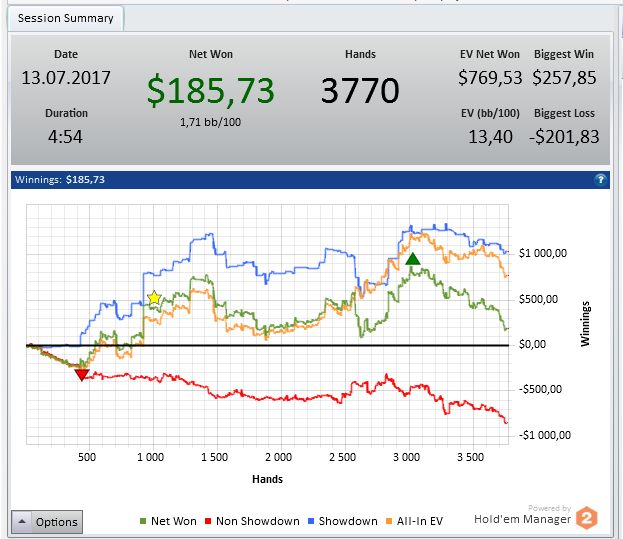Viewport: 623px width, 539px height.
Task: Click the EV (bb/100) heading
Action: click(490, 113)
